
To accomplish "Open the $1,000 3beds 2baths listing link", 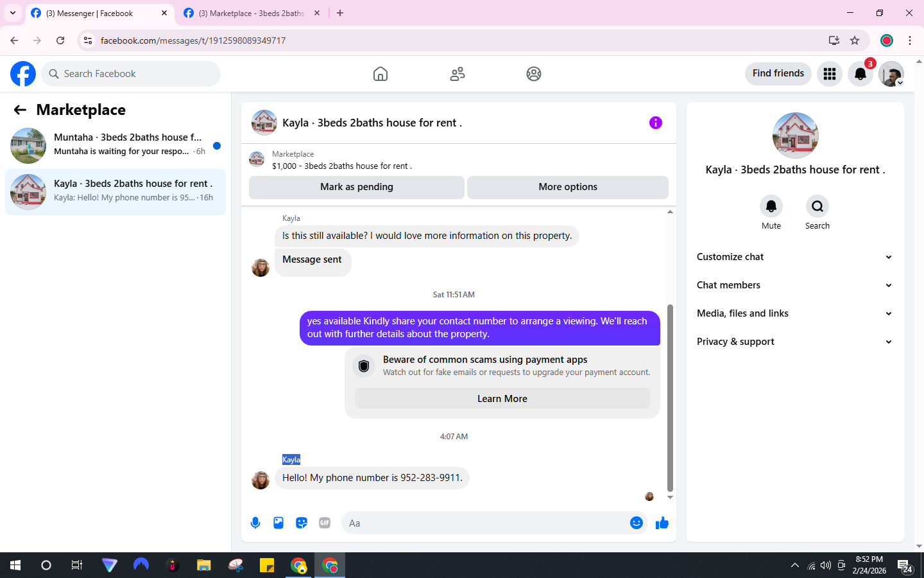I will click(342, 166).
